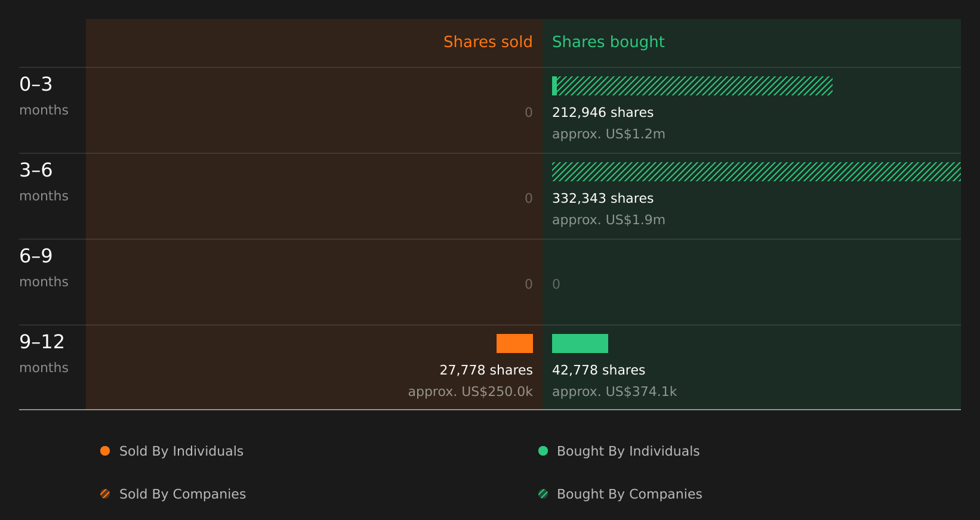This screenshot has width=980, height=520.
Task: Click the sold zero in 3–6 months row
Action: click(x=529, y=198)
